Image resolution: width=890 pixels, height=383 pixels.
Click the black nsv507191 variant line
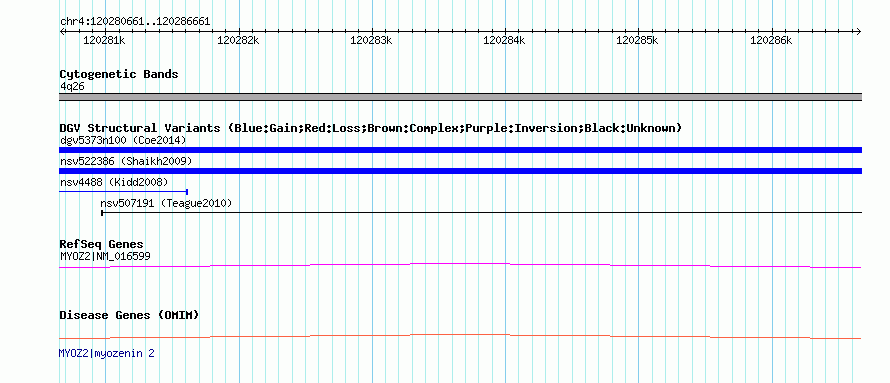point(481,213)
